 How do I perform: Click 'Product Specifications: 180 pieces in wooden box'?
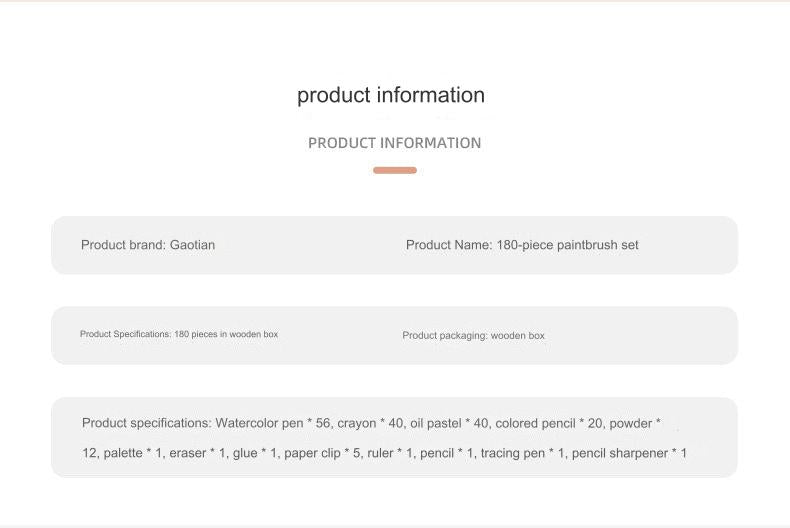[x=179, y=334]
